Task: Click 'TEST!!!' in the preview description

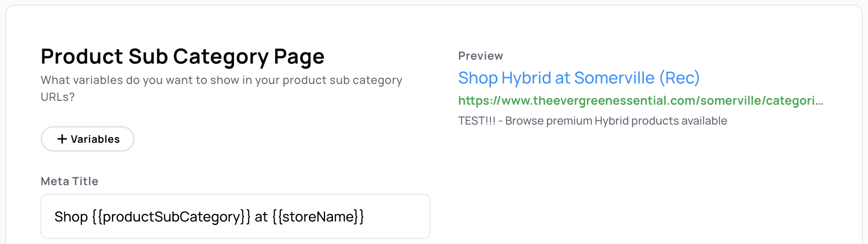Action: [x=477, y=121]
